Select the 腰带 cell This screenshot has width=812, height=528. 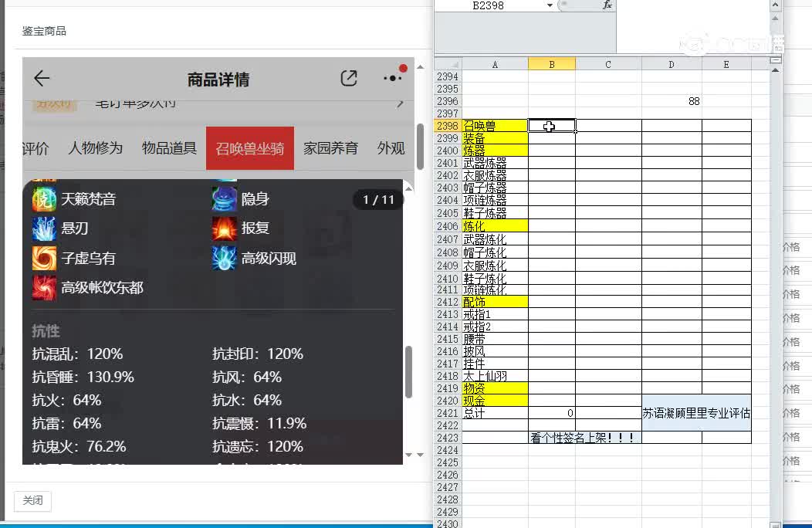pos(495,339)
